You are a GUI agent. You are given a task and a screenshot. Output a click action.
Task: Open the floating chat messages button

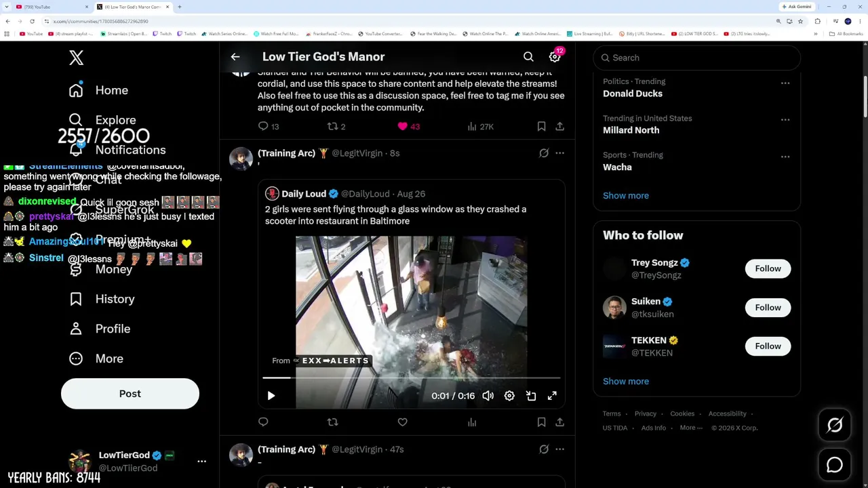[x=835, y=465]
